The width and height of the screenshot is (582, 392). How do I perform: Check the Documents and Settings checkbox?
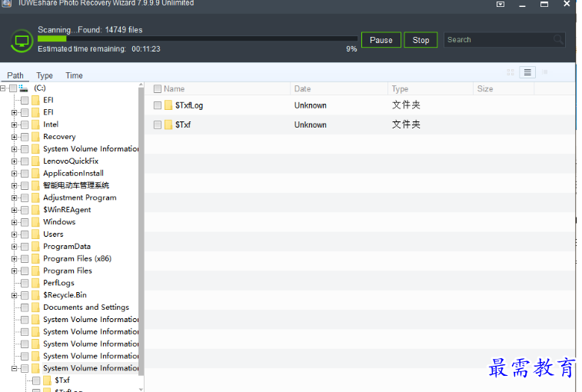click(25, 307)
